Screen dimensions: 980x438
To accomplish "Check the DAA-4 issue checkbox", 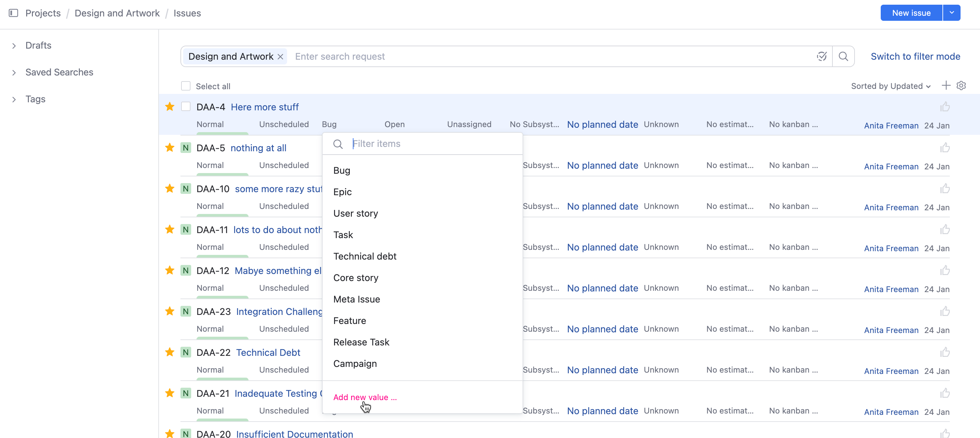I will coord(186,107).
